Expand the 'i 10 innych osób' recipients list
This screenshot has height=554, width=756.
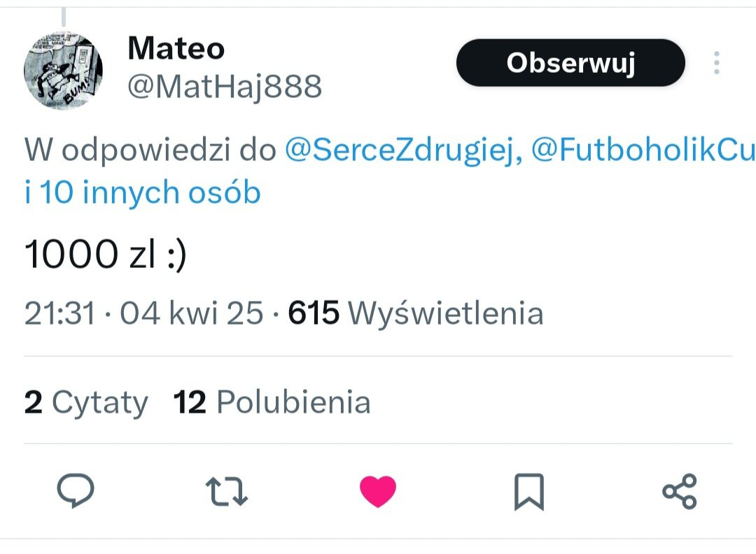(143, 192)
